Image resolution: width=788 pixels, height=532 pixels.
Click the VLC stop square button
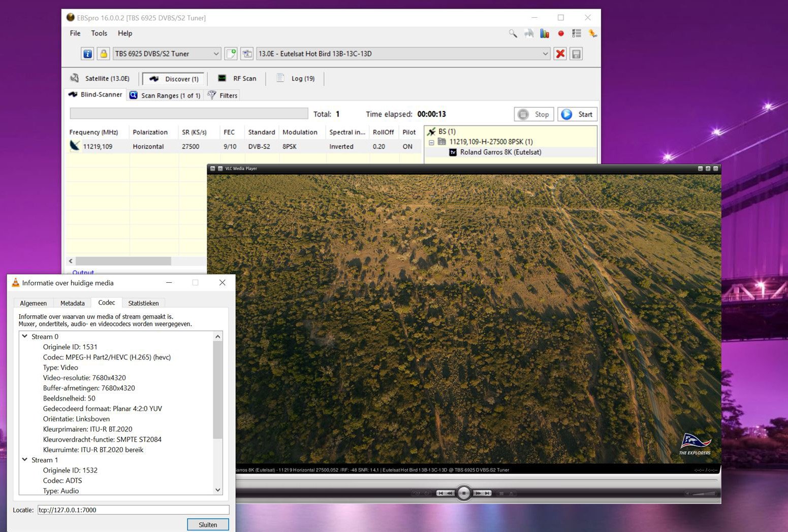point(501,493)
